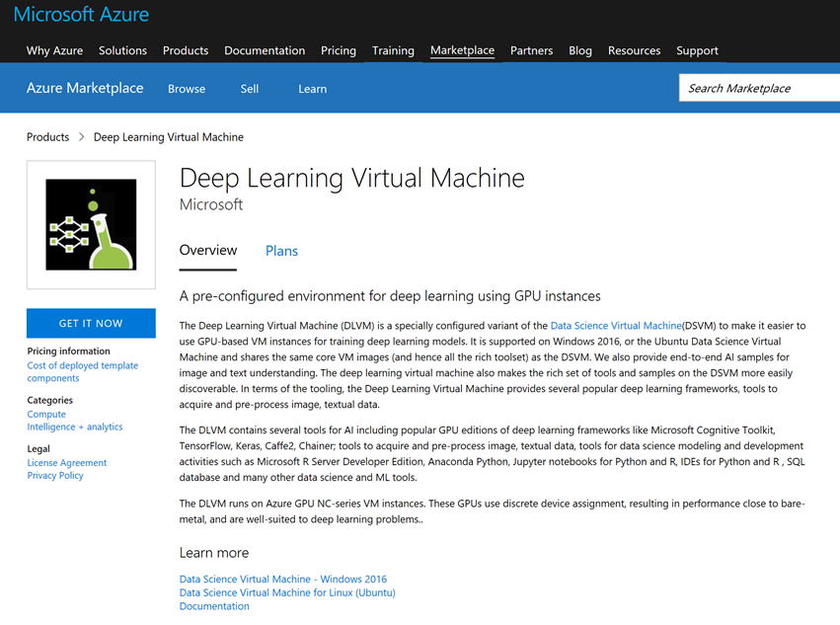This screenshot has width=840, height=625.
Task: Go to Products in top navigation
Action: coord(186,50)
